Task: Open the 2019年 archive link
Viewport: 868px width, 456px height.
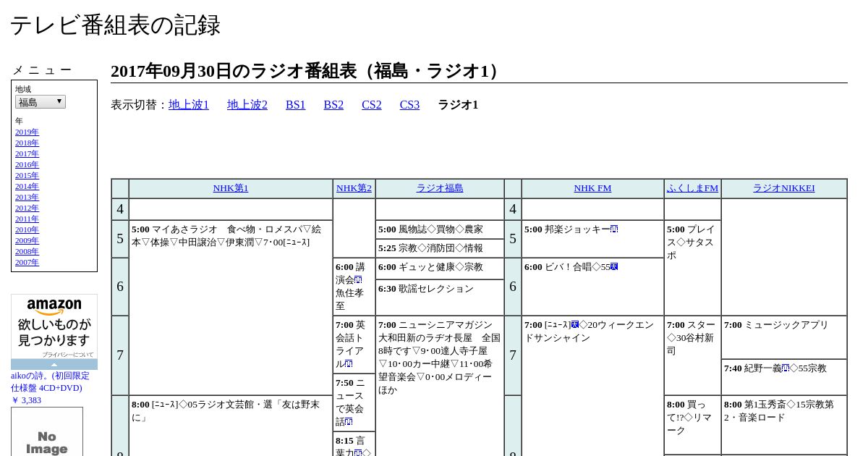Action: [27, 132]
